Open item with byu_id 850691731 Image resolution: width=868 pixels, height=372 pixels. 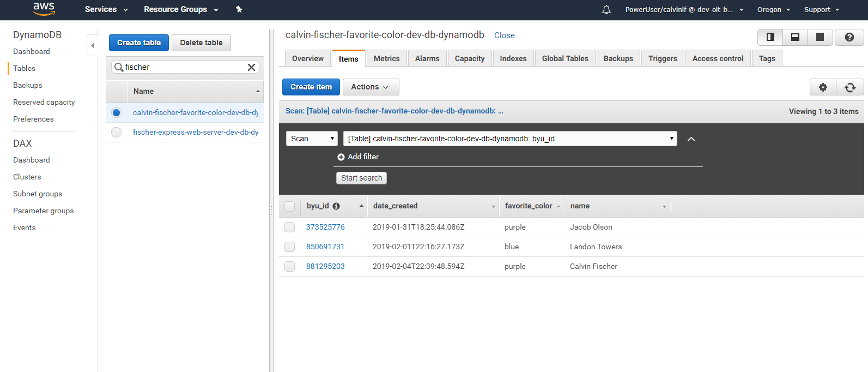pyautogui.click(x=325, y=247)
